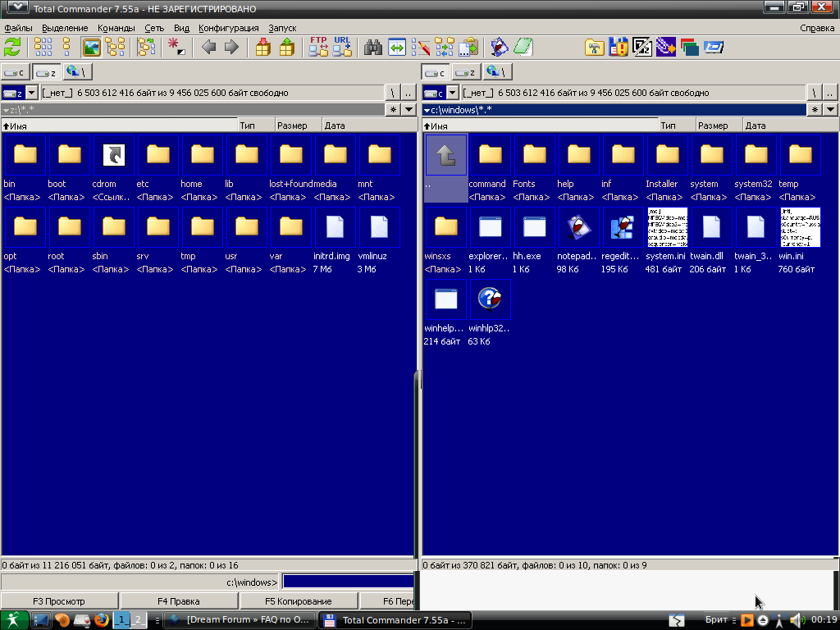Screen dimensions: 840x630
Task: Click the blue window with green arrows icon
Action: [x=397, y=47]
